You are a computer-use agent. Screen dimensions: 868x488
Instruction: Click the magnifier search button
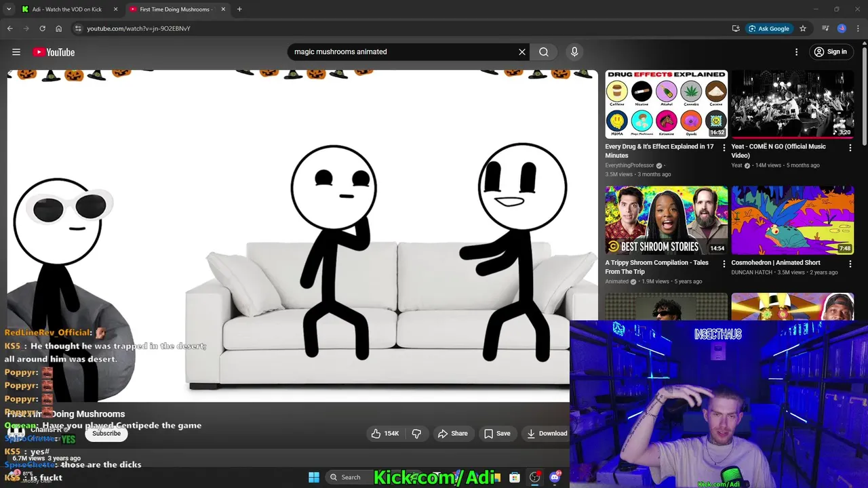544,52
